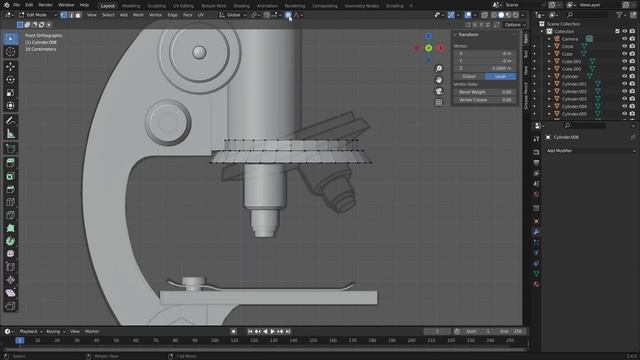Switch to the Modeling workspace tab
The height and width of the screenshot is (360, 640).
[131, 6]
